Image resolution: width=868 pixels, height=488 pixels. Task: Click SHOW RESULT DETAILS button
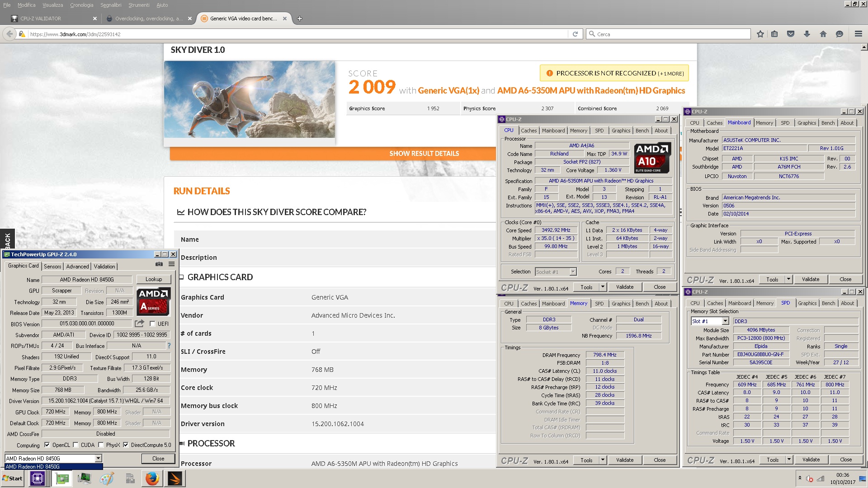coord(424,154)
